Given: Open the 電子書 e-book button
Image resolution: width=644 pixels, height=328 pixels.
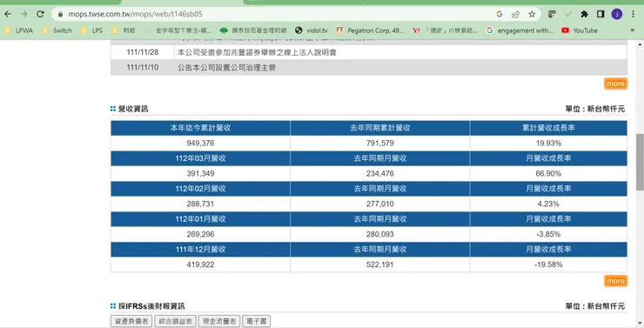Looking at the screenshot, I should pyautogui.click(x=256, y=321).
